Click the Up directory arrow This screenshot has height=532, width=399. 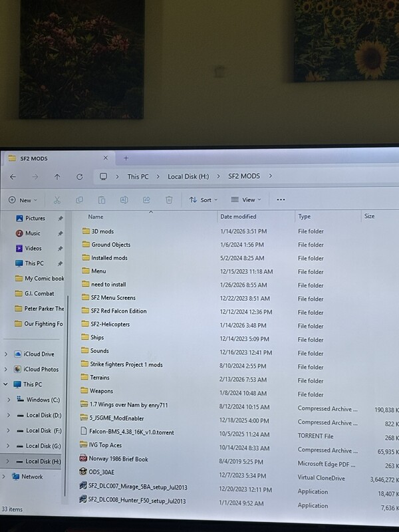(x=57, y=177)
